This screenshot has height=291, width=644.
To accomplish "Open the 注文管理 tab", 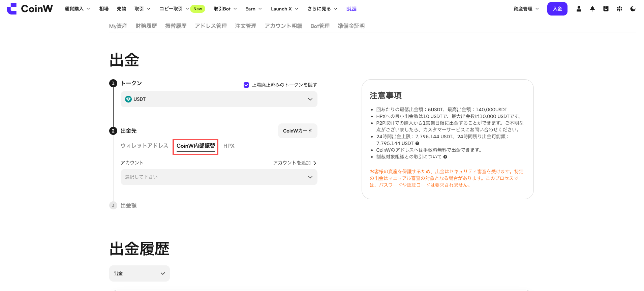I will [246, 26].
